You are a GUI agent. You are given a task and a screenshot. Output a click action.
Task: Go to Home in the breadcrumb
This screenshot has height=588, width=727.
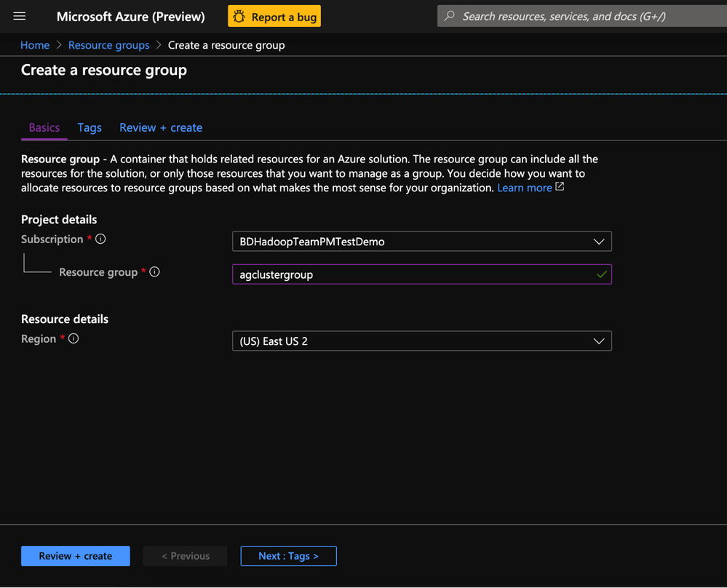(x=35, y=45)
